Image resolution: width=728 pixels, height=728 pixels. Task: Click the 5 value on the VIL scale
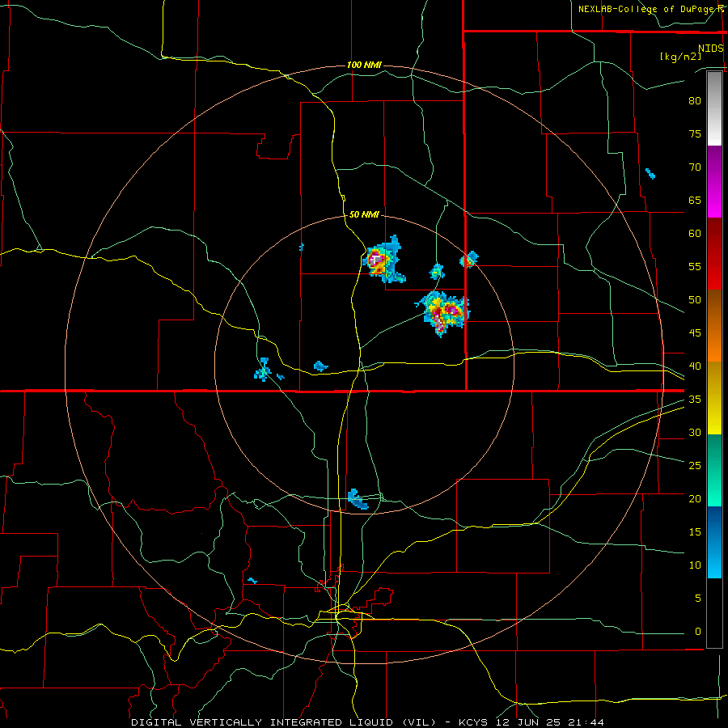click(x=698, y=598)
